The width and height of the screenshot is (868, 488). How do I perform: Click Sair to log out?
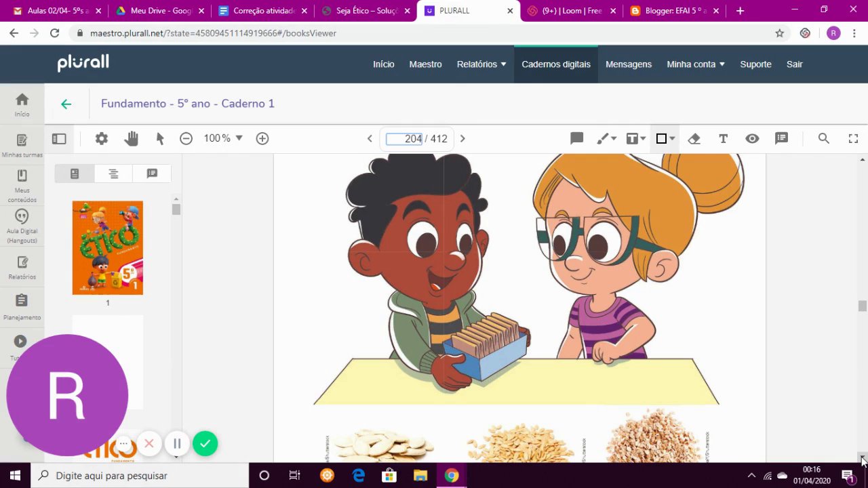click(x=794, y=64)
